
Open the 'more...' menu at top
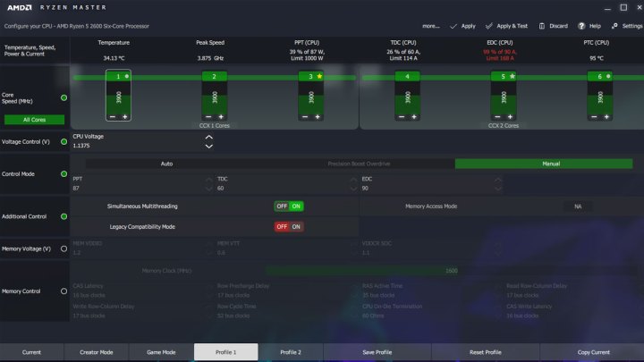point(431,26)
